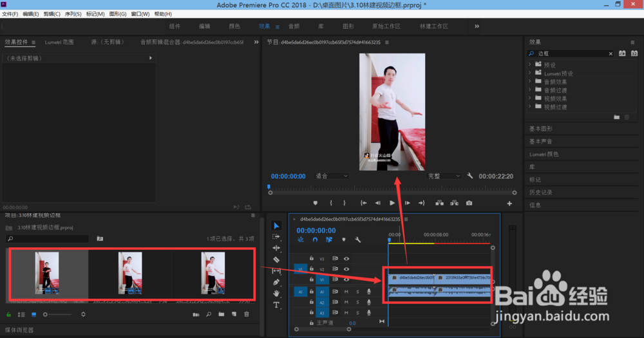
Task: Expand the 音频过渡 folder
Action: pyautogui.click(x=530, y=89)
